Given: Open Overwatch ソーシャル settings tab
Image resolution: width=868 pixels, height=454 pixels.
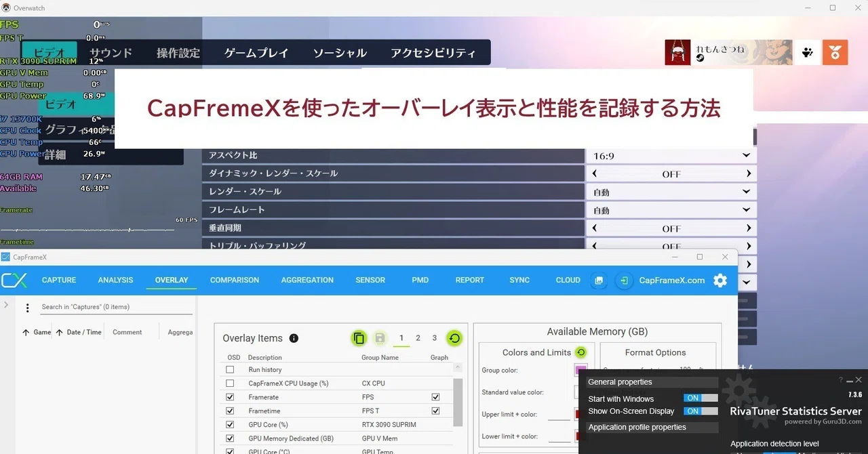Looking at the screenshot, I should (340, 53).
